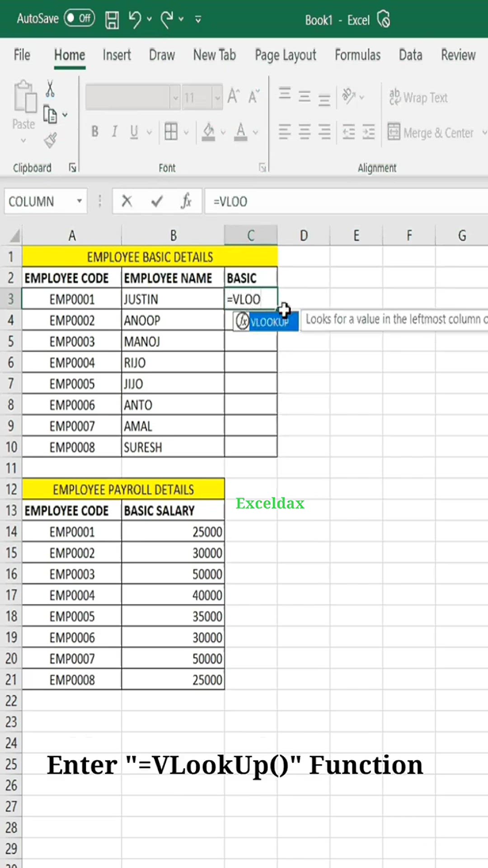Click the Cut scissors icon
The height and width of the screenshot is (868, 488).
50,89
